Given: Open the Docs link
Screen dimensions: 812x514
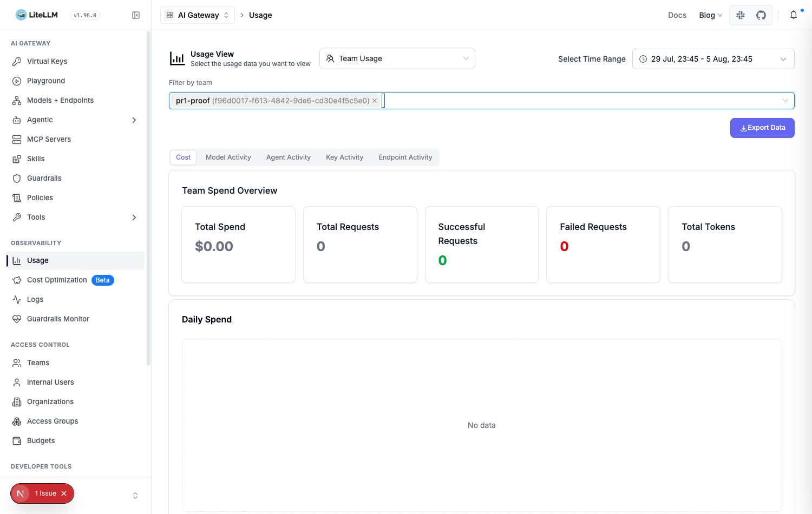Looking at the screenshot, I should pos(677,15).
